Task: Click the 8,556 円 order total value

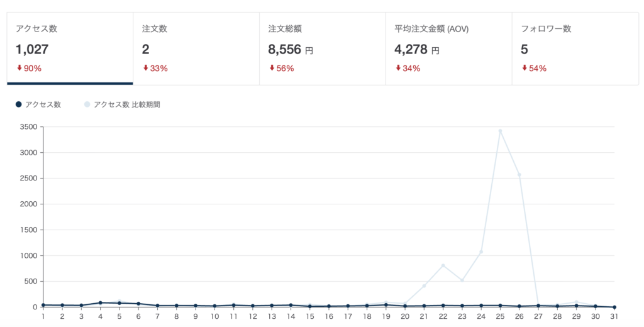Action: pyautogui.click(x=291, y=50)
